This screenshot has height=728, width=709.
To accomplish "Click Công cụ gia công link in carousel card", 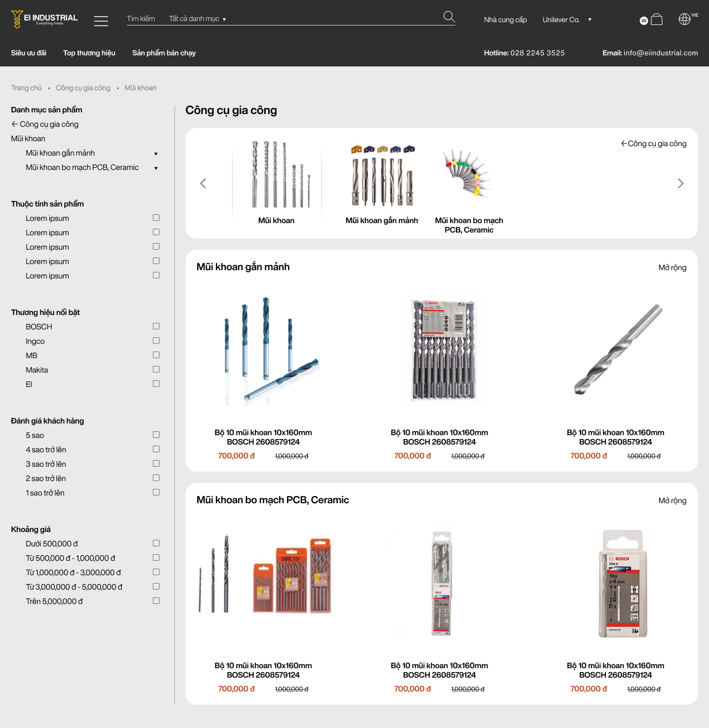I will [654, 144].
